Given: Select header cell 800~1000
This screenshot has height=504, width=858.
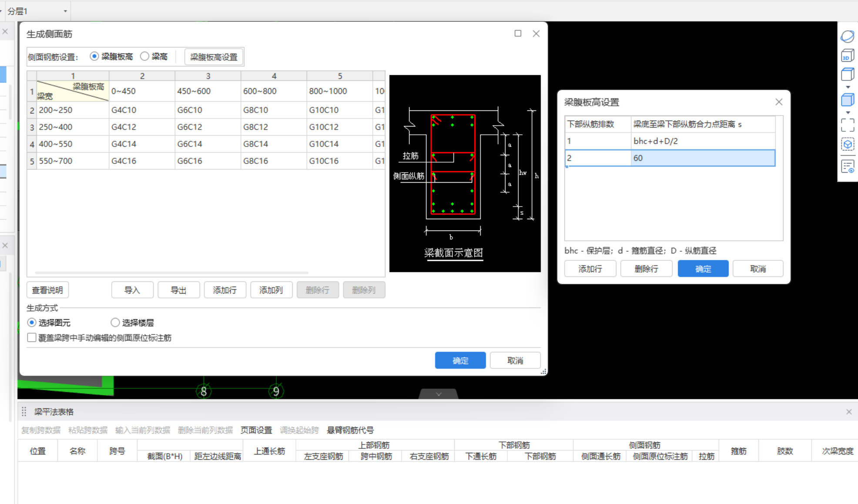Looking at the screenshot, I should (340, 91).
